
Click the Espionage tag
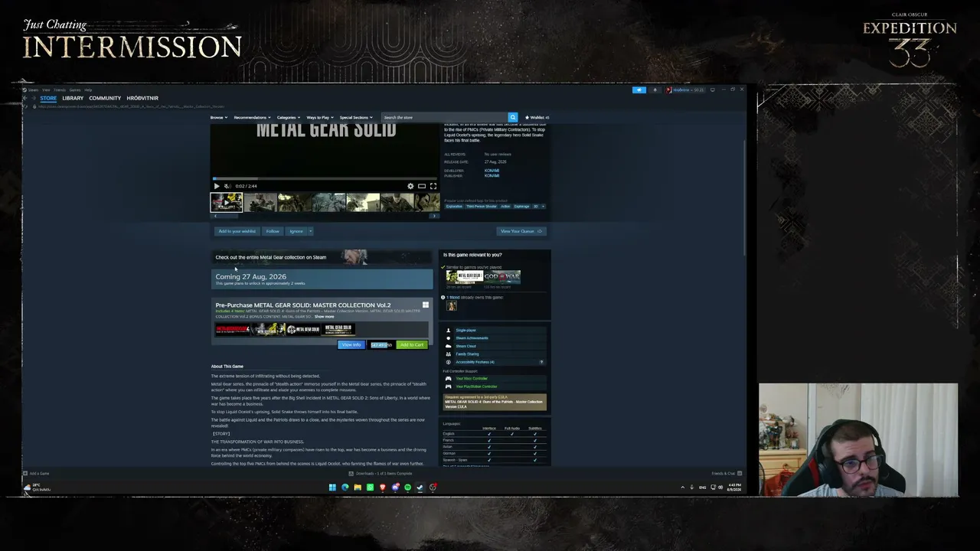[x=521, y=206]
